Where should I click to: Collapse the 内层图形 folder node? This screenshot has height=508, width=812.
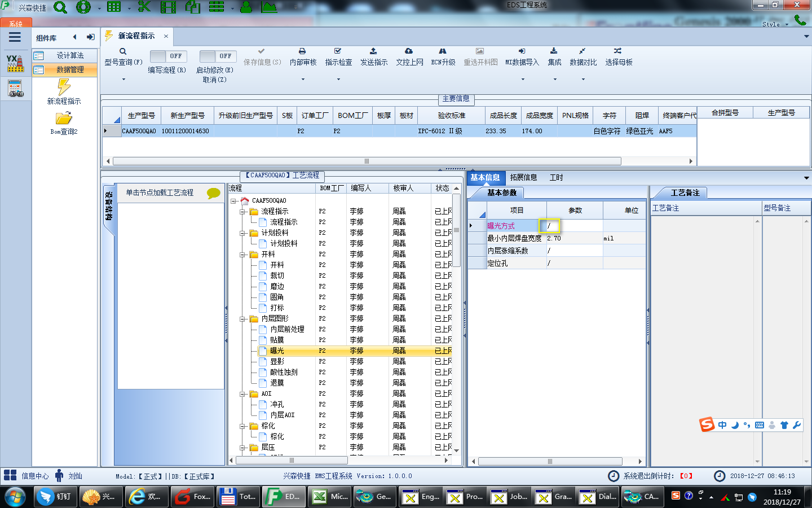pos(242,318)
